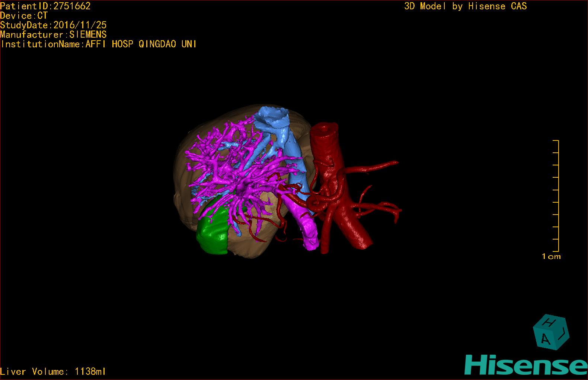This screenshot has width=588, height=380.
Task: Click the '3D Model by Hisense CAS' title
Action: (466, 6)
